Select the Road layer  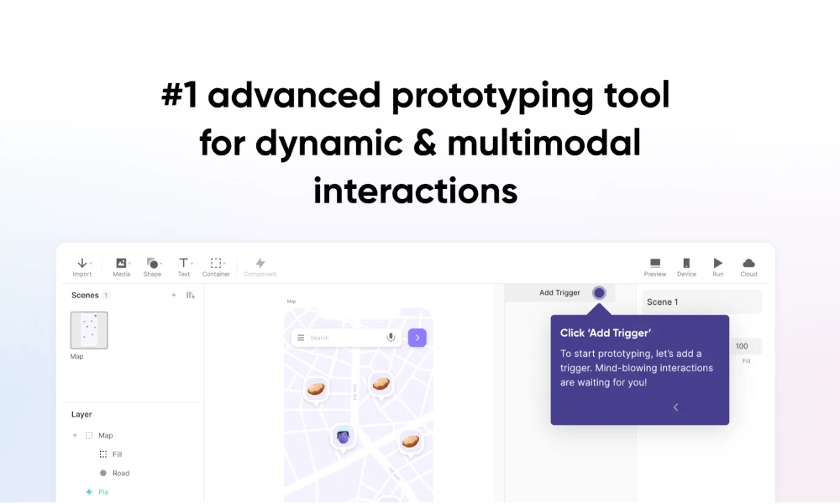click(x=120, y=473)
